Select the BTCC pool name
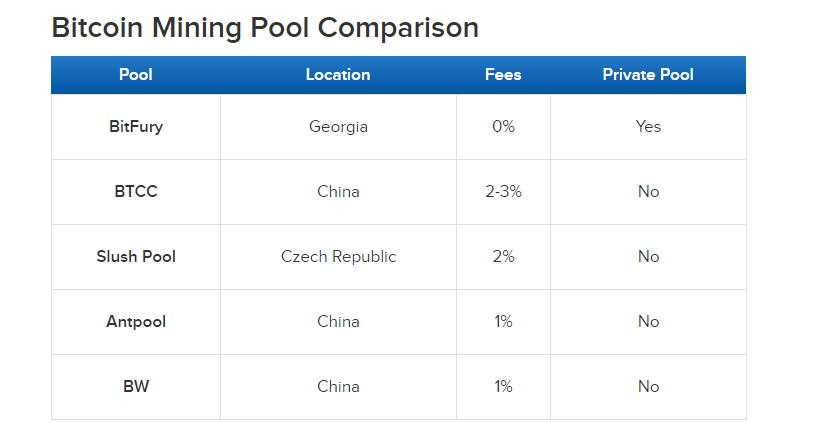 coord(135,192)
